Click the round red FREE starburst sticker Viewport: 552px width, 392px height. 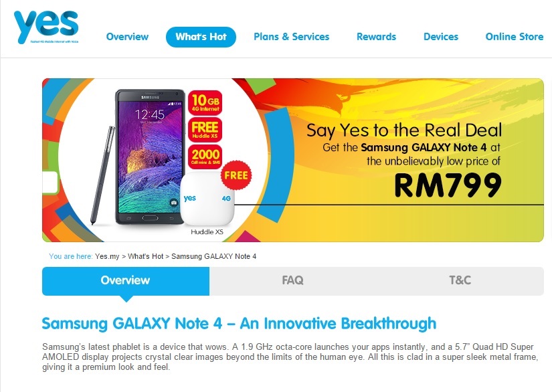coord(236,175)
